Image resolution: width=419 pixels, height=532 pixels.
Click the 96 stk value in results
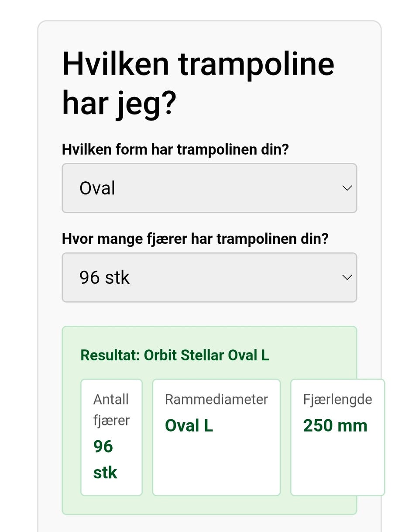click(105, 459)
